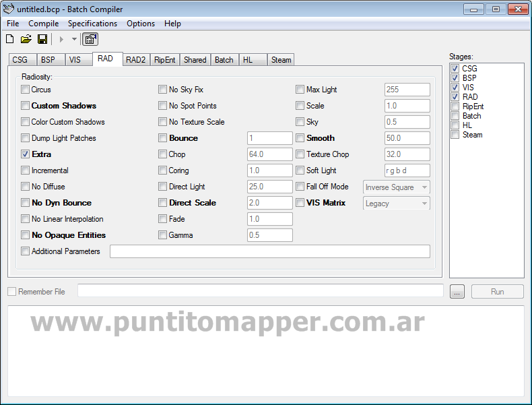Tick the VIS Matrix checkbox
This screenshot has height=405, width=532.
300,203
